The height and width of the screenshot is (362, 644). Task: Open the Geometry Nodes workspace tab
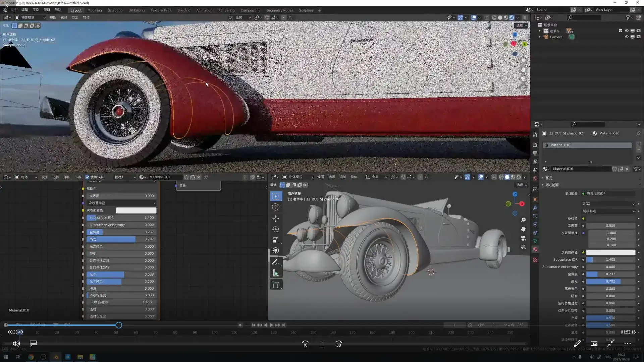click(279, 10)
